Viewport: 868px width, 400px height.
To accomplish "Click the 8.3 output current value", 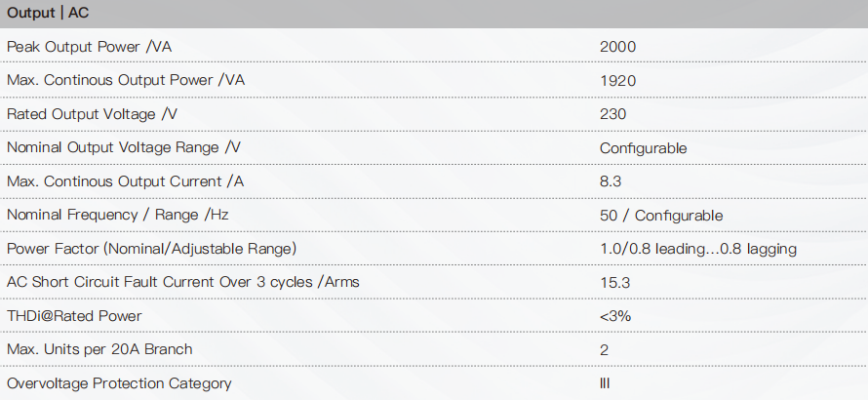I will 610,181.
